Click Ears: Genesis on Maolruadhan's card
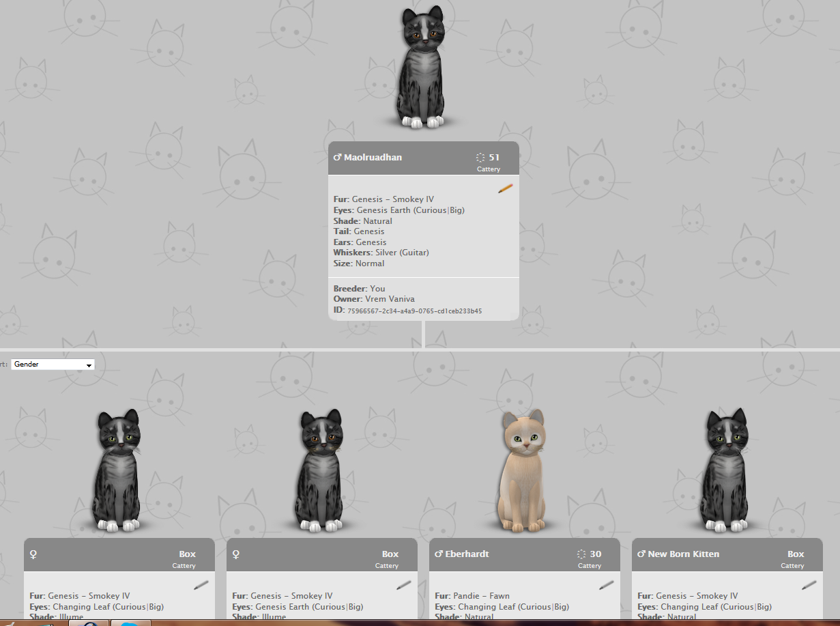 [x=360, y=242]
